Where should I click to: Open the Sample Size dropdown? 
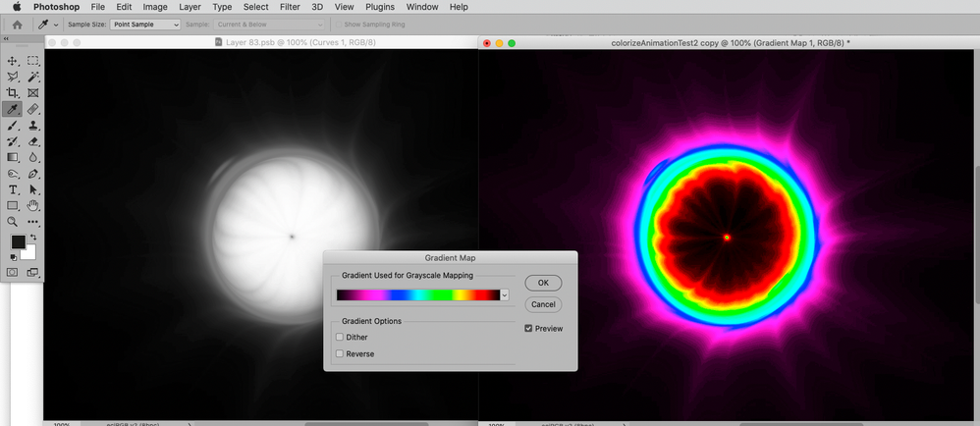(x=145, y=25)
